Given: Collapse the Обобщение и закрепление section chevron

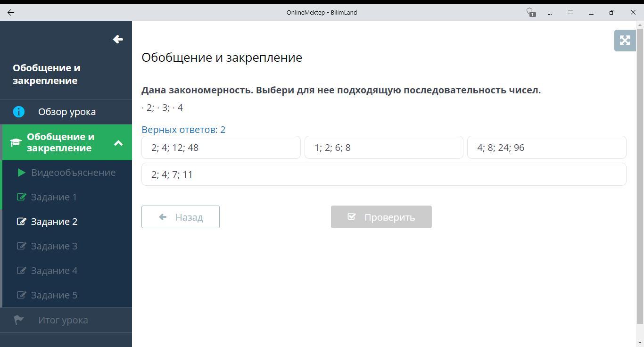Looking at the screenshot, I should coord(118,142).
